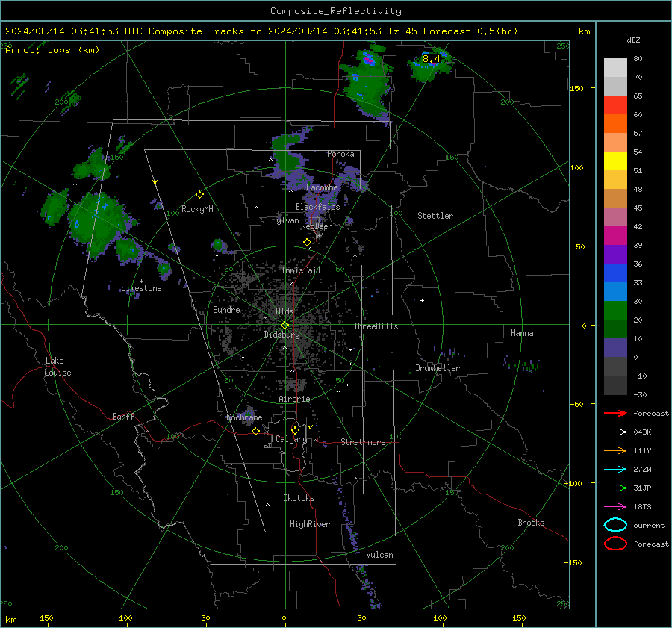Screen dimensions: 672x628
Task: Click the Okotoks city label
Action: click(299, 498)
